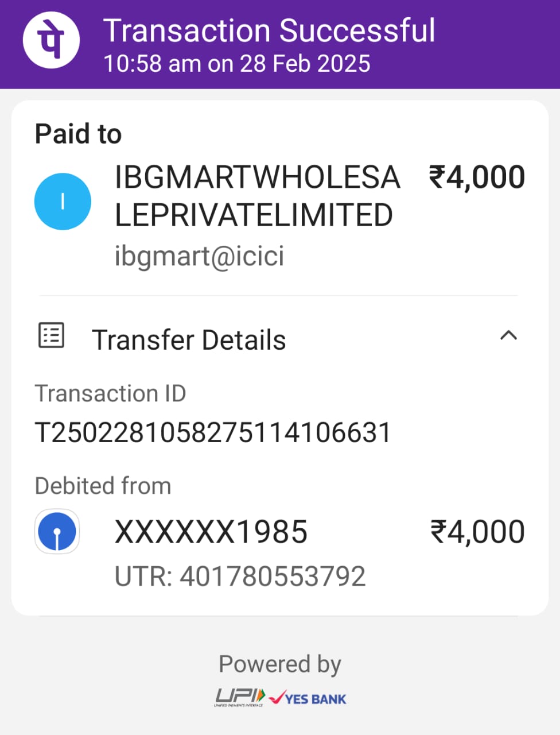Click the UPI logo at bottom

(239, 698)
